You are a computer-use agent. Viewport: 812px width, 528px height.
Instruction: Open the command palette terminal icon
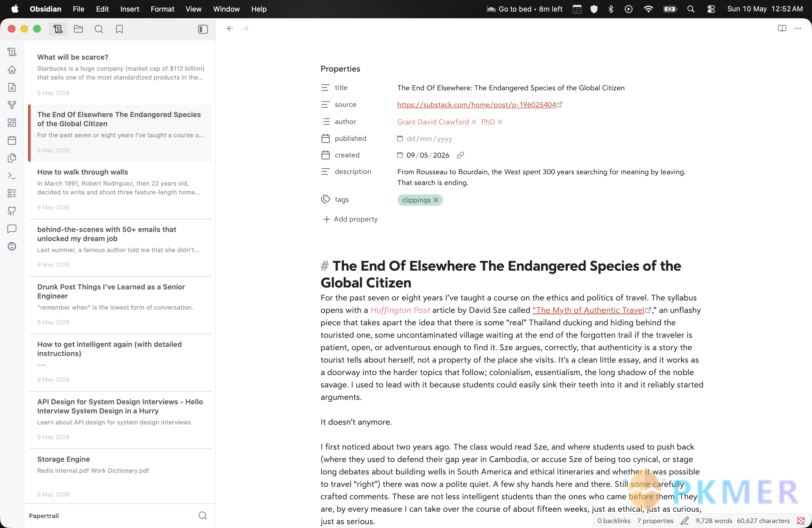coord(12,176)
